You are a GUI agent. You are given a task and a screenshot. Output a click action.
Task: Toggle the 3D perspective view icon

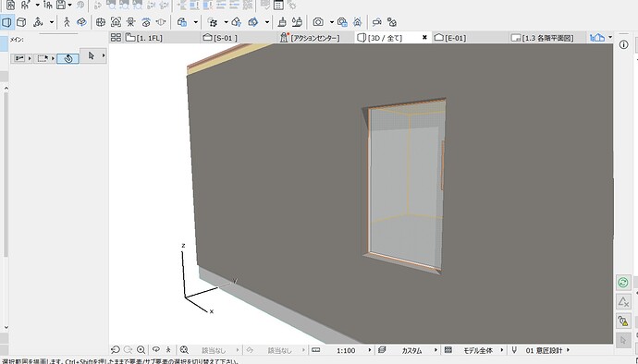click(x=6, y=22)
